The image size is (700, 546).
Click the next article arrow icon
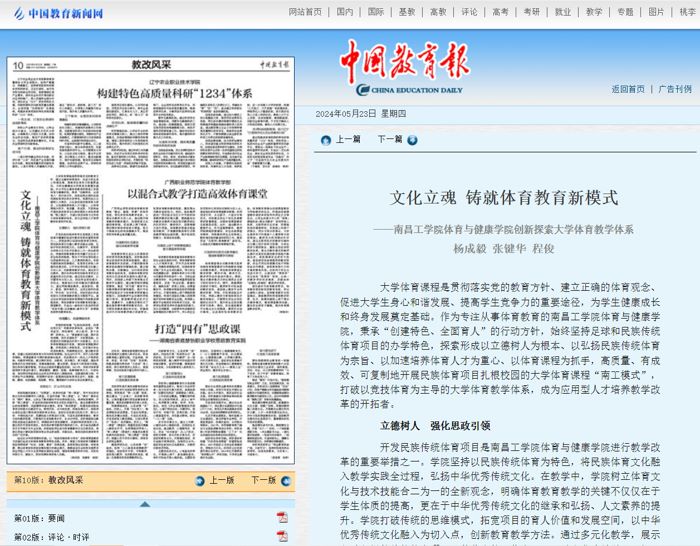[x=412, y=140]
